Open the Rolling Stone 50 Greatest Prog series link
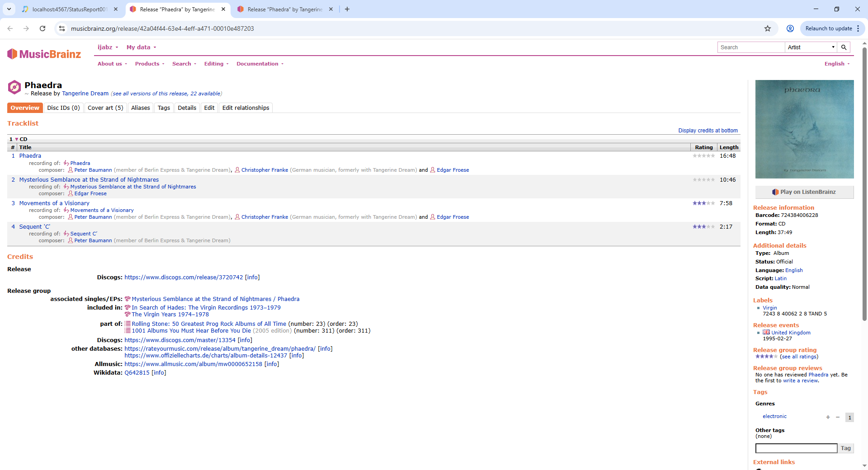 [209, 324]
